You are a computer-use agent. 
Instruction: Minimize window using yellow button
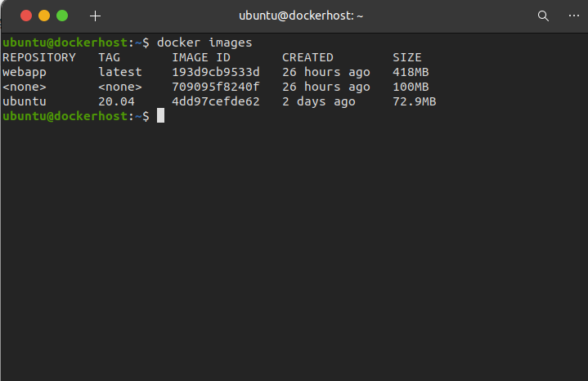tap(44, 16)
